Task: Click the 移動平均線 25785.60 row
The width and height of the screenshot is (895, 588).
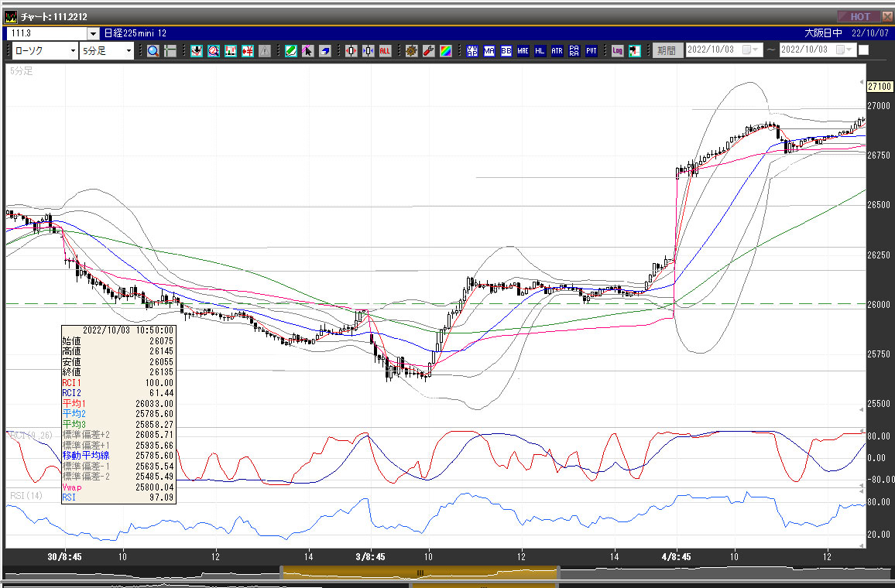Action: [x=118, y=456]
